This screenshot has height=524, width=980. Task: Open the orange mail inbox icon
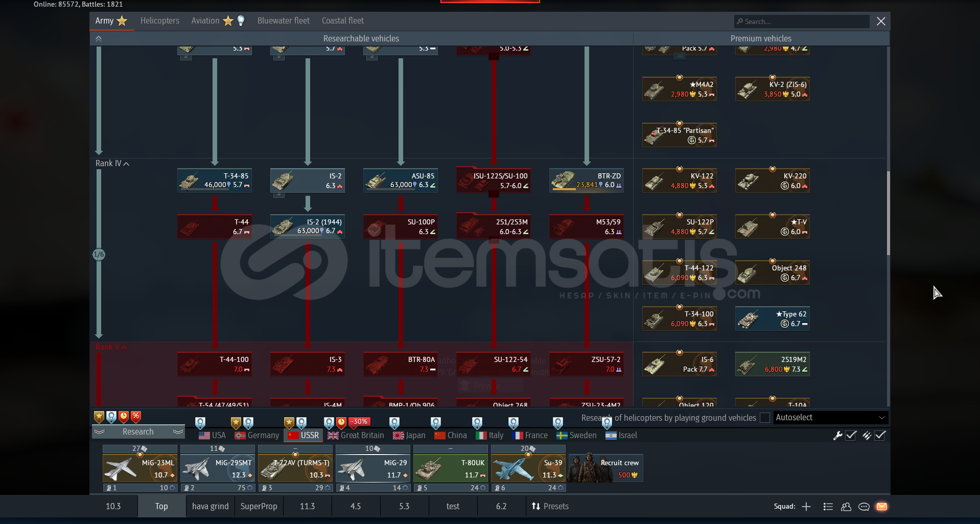click(882, 507)
